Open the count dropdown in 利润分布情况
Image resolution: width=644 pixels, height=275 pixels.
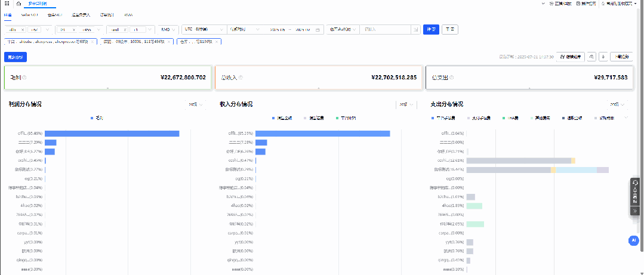[196, 104]
